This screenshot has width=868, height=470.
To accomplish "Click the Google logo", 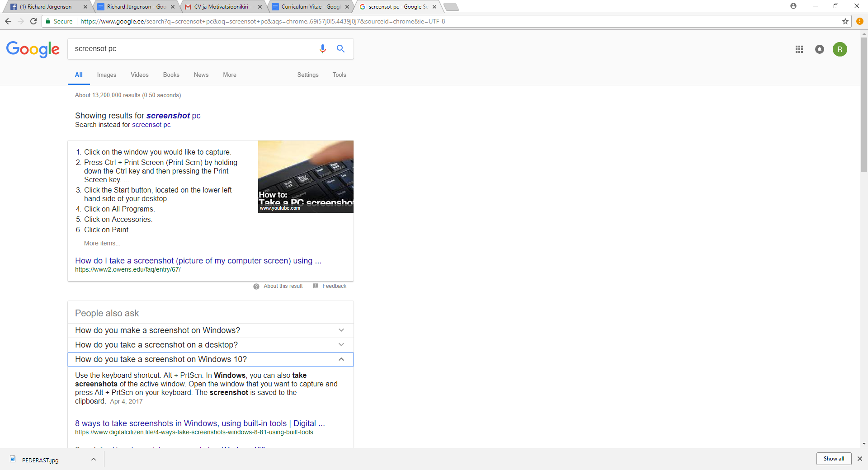I will [x=33, y=49].
